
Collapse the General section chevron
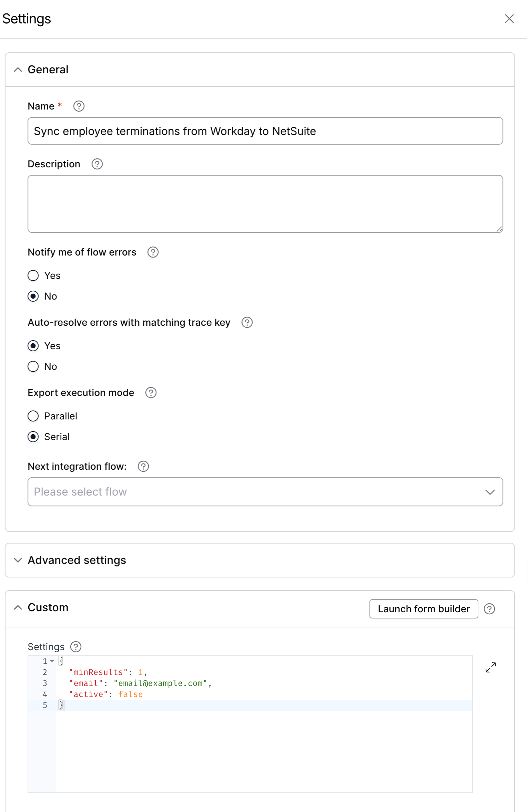pyautogui.click(x=18, y=70)
